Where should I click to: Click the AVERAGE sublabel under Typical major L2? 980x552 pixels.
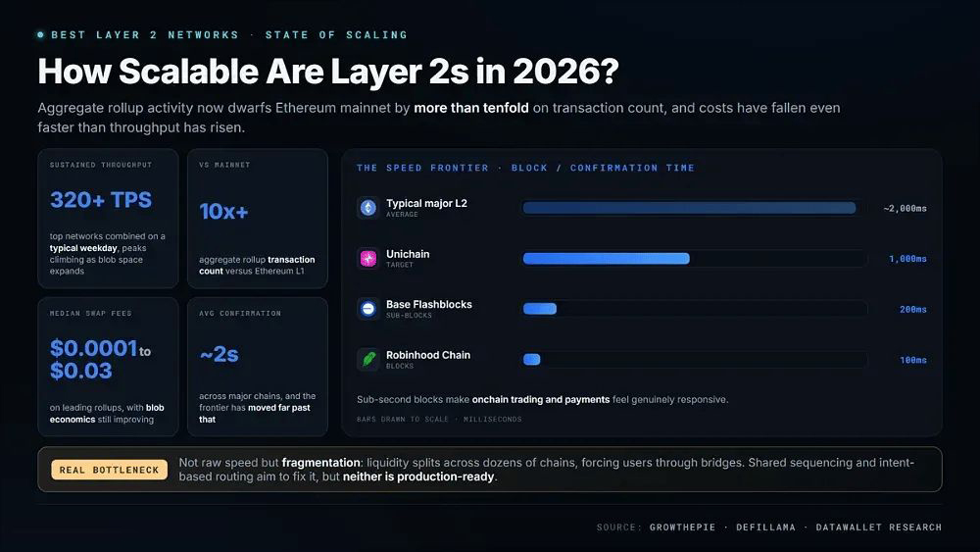402,215
